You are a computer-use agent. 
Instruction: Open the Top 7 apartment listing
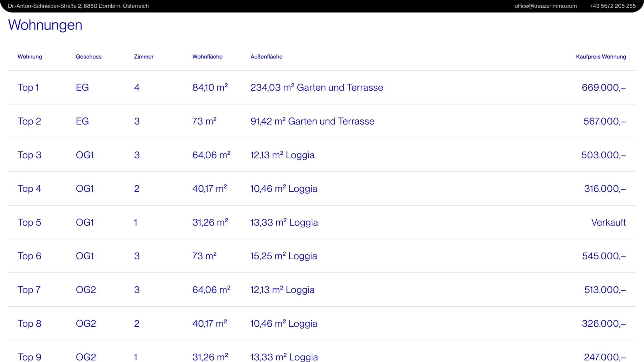(x=29, y=290)
